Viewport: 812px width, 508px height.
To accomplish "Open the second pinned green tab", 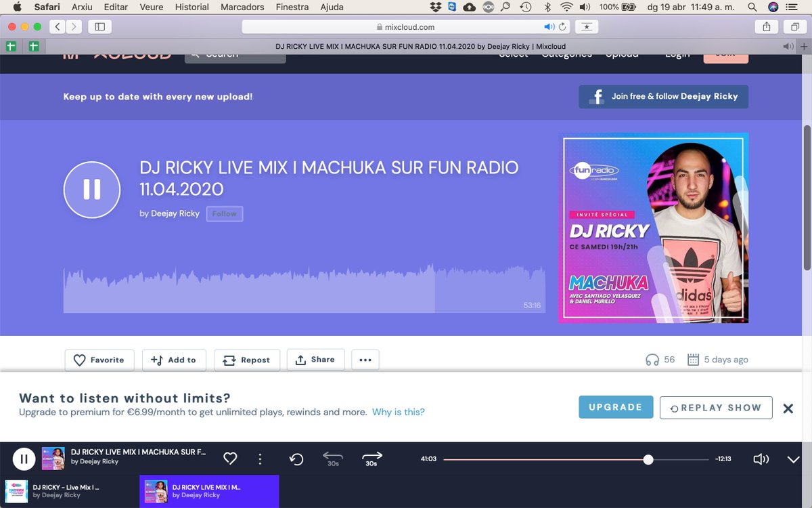I will [34, 47].
